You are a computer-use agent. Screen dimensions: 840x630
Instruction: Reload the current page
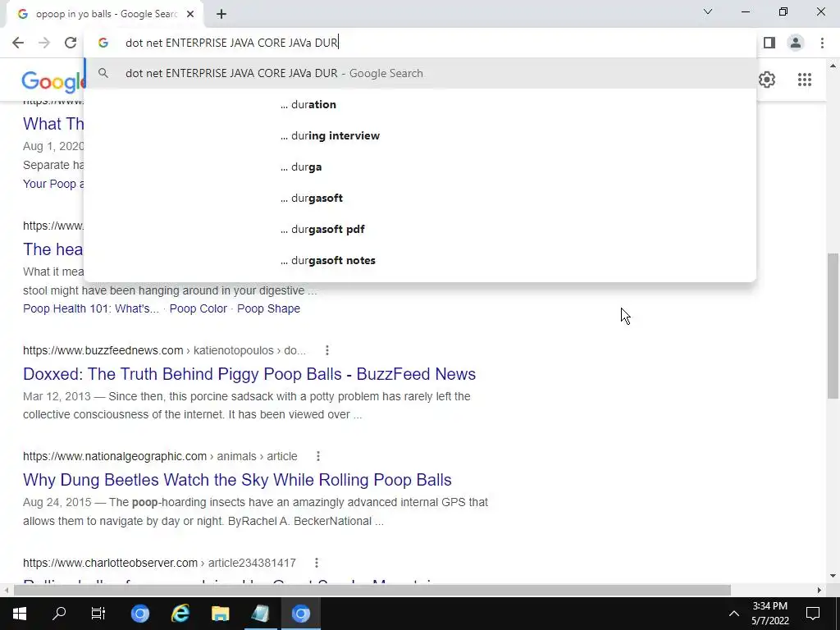click(x=71, y=43)
